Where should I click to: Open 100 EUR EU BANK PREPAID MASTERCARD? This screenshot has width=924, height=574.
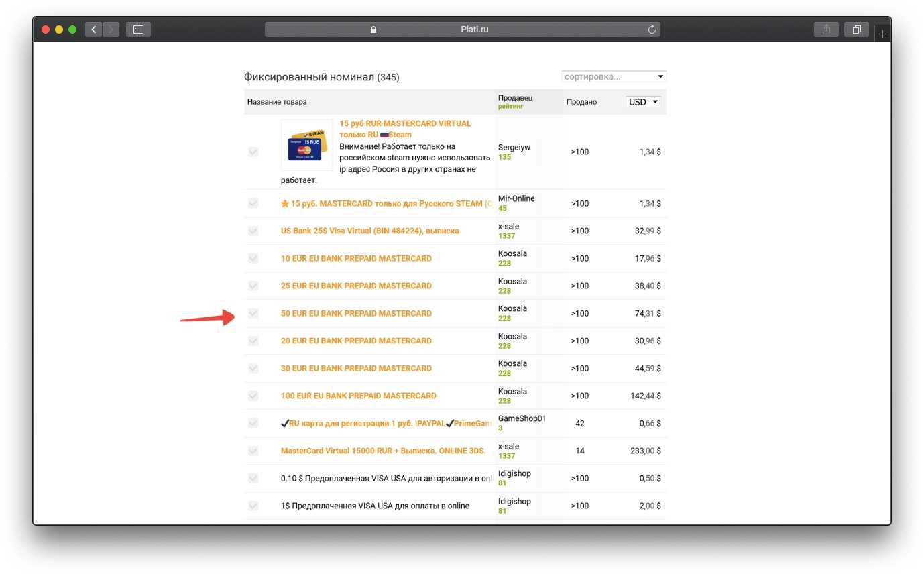tap(359, 396)
